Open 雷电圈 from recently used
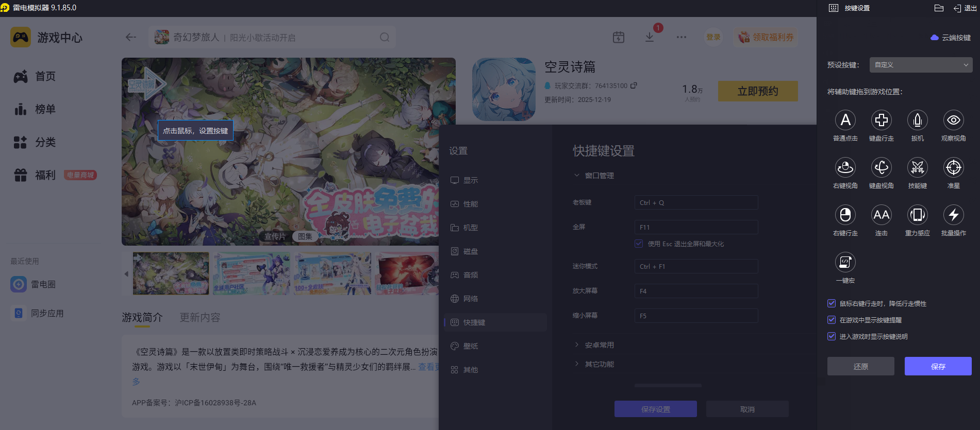Viewport: 980px width, 430px height. click(x=33, y=284)
